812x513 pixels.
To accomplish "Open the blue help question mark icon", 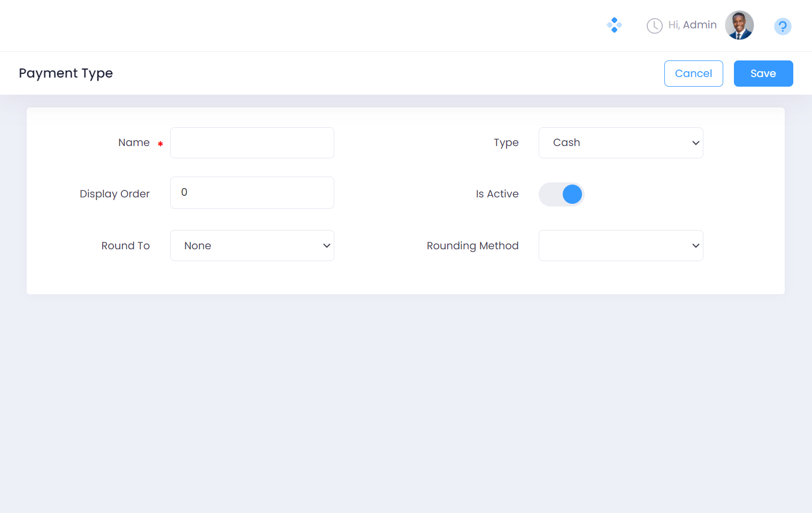I will (782, 26).
